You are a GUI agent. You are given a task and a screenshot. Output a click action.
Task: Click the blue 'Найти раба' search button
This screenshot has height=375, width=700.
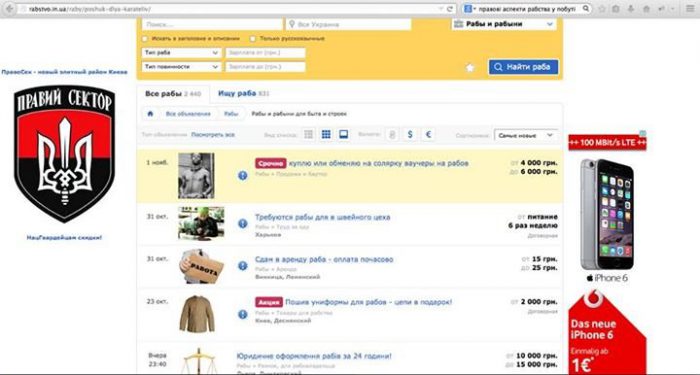pyautogui.click(x=523, y=67)
